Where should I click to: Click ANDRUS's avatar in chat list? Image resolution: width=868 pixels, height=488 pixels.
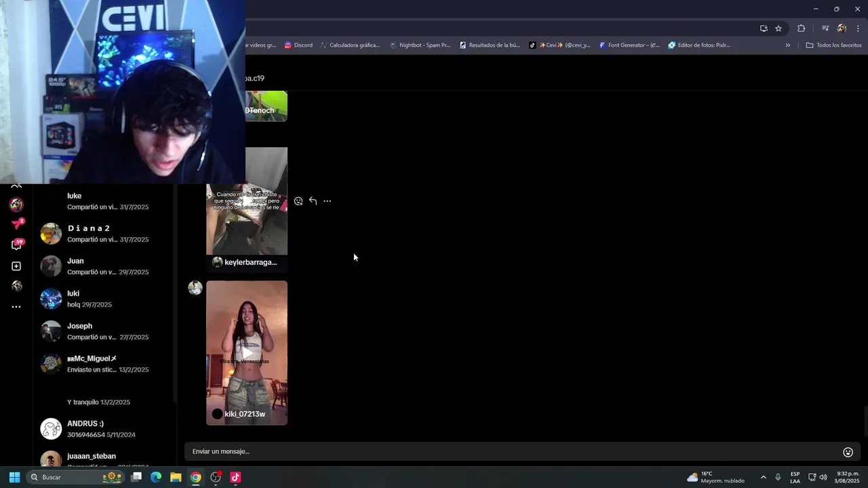point(51,429)
